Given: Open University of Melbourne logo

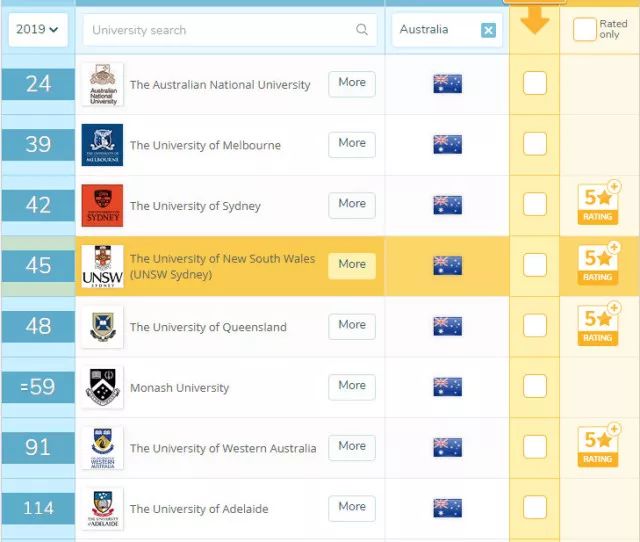Looking at the screenshot, I should [x=102, y=145].
